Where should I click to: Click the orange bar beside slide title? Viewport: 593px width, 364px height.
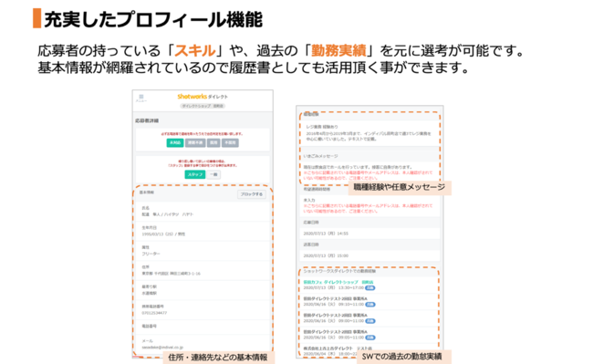pyautogui.click(x=36, y=18)
